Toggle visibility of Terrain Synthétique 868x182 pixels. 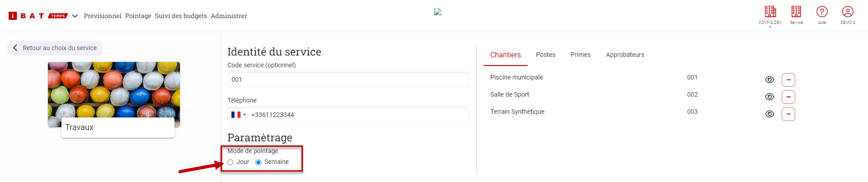pos(769,114)
